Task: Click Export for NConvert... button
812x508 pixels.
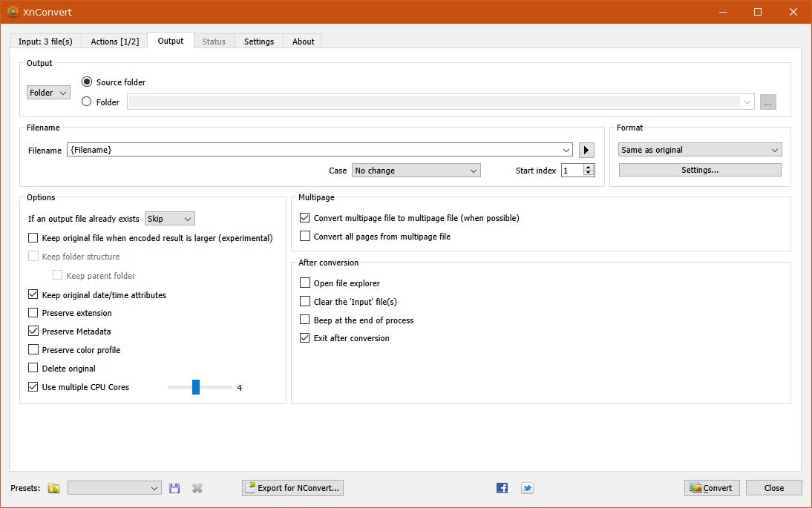Action: [292, 488]
